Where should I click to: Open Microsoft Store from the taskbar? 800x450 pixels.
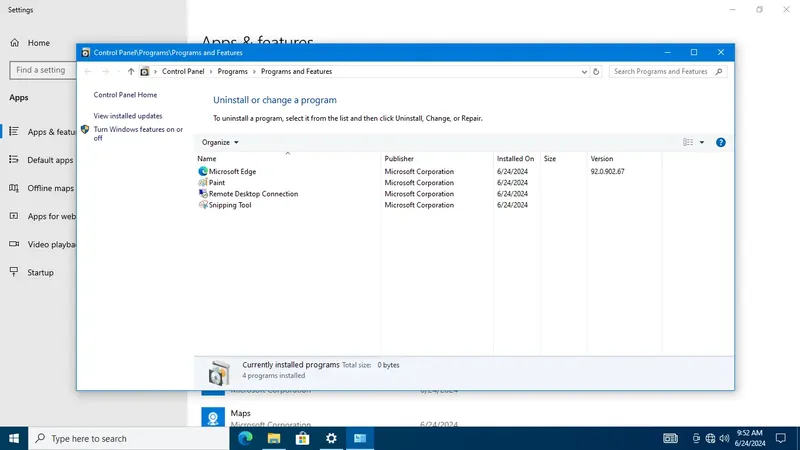pos(303,438)
